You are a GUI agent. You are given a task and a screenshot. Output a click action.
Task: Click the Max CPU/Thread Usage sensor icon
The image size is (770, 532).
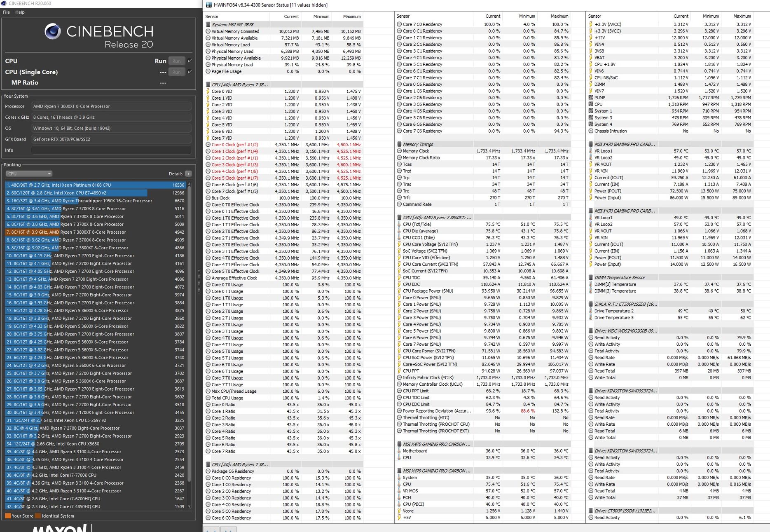[208, 391]
